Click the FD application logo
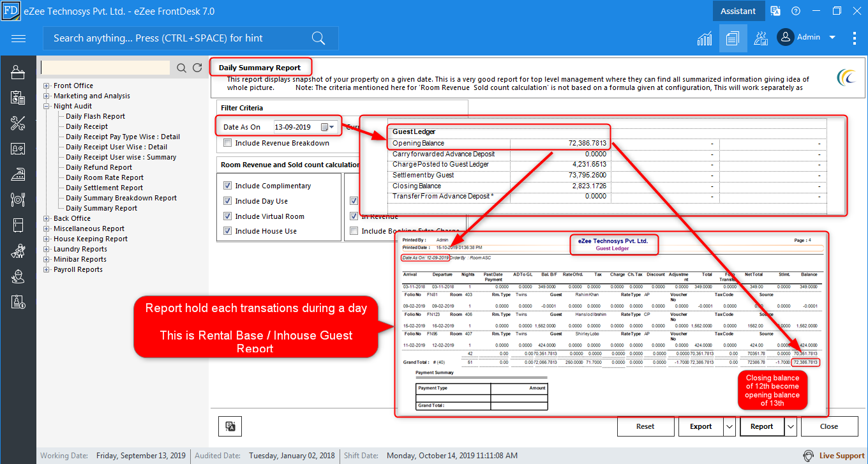Image resolution: width=868 pixels, height=464 pixels. pos(11,11)
